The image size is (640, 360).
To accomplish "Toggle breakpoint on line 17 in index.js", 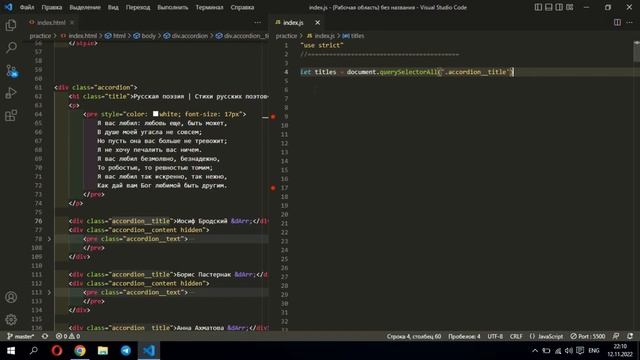I will [x=273, y=188].
